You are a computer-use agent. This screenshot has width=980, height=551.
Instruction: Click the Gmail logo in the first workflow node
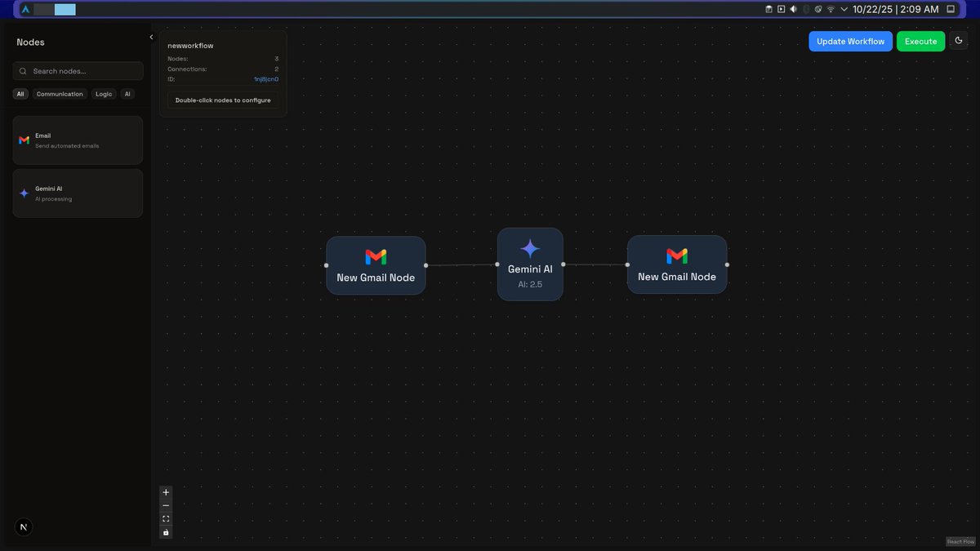coord(376,257)
